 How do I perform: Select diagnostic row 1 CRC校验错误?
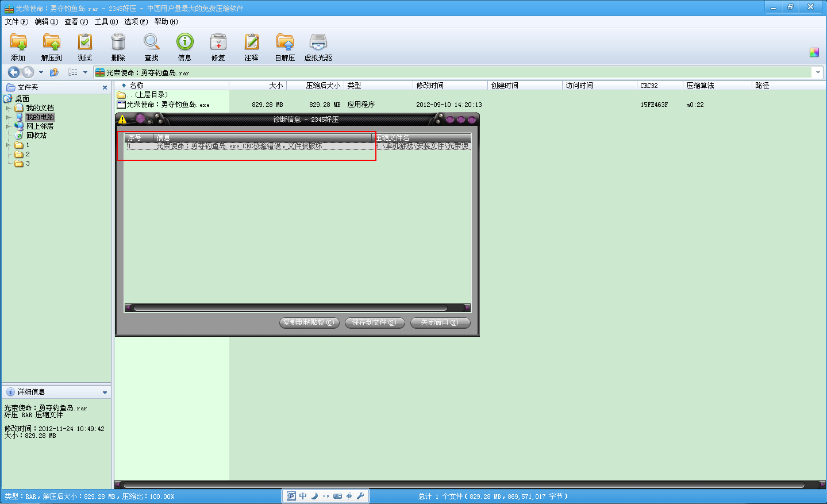(x=298, y=146)
